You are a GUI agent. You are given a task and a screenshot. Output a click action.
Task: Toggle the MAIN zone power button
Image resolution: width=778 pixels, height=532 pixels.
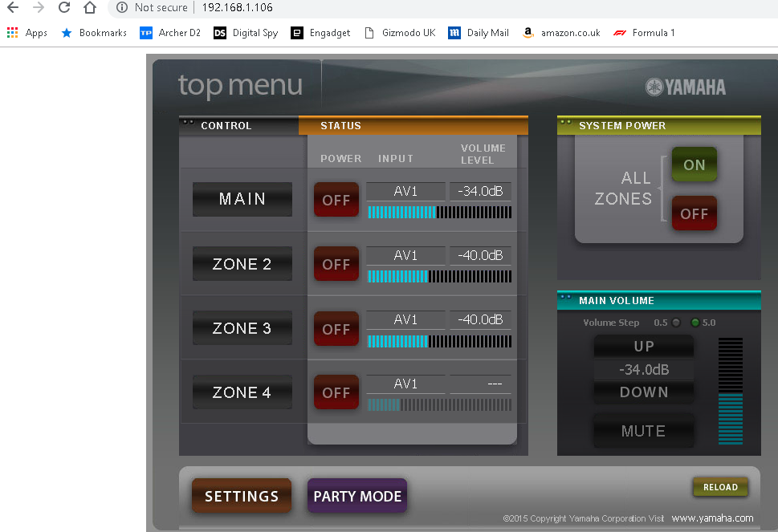[x=336, y=200]
